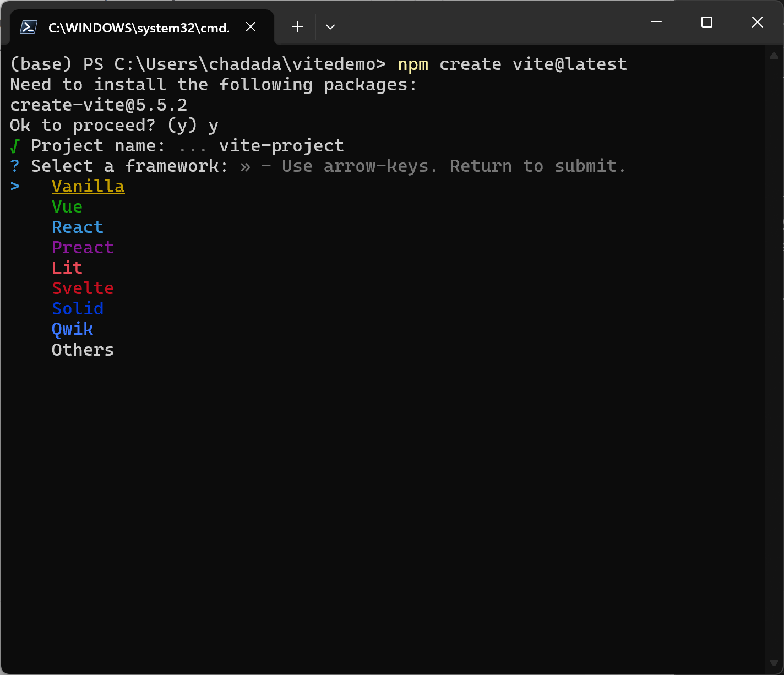Click the npm create vite@latest command text
Screen dimensions: 784x675
pos(512,64)
